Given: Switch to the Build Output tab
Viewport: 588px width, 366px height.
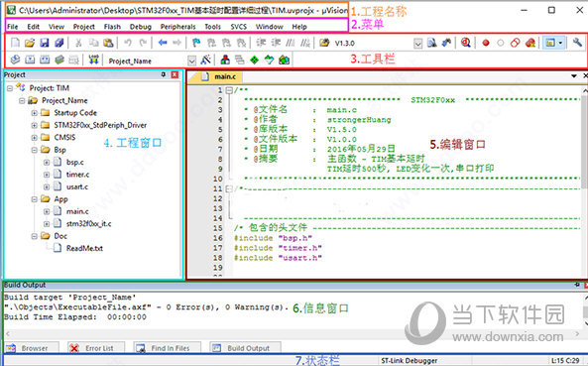Looking at the screenshot, I should 245,348.
